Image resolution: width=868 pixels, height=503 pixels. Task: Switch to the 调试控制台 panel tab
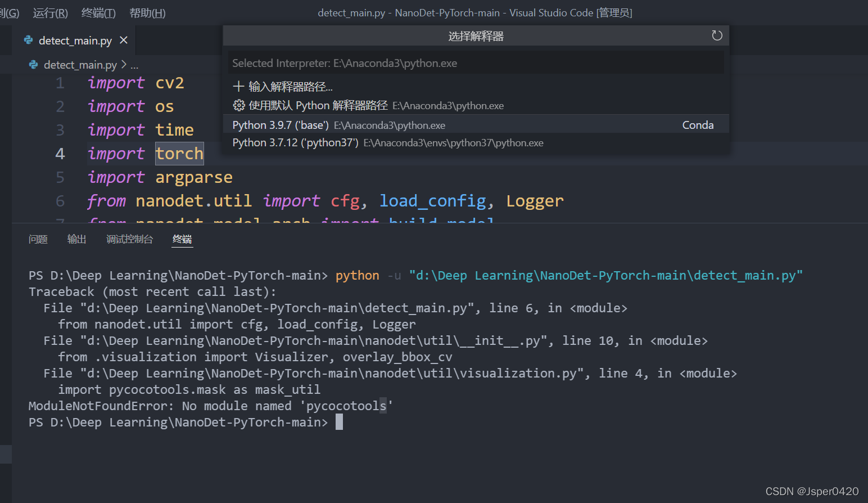click(129, 239)
